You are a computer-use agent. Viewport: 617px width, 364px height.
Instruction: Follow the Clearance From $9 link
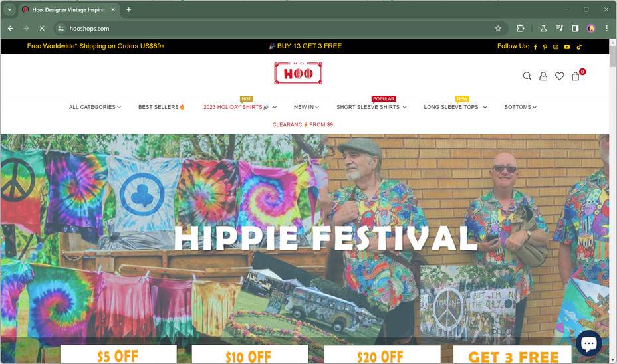(303, 125)
